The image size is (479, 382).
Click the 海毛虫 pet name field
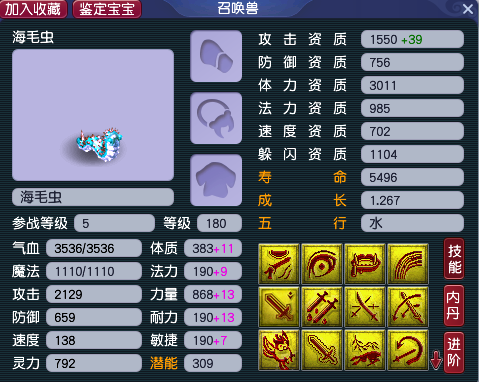click(x=93, y=197)
